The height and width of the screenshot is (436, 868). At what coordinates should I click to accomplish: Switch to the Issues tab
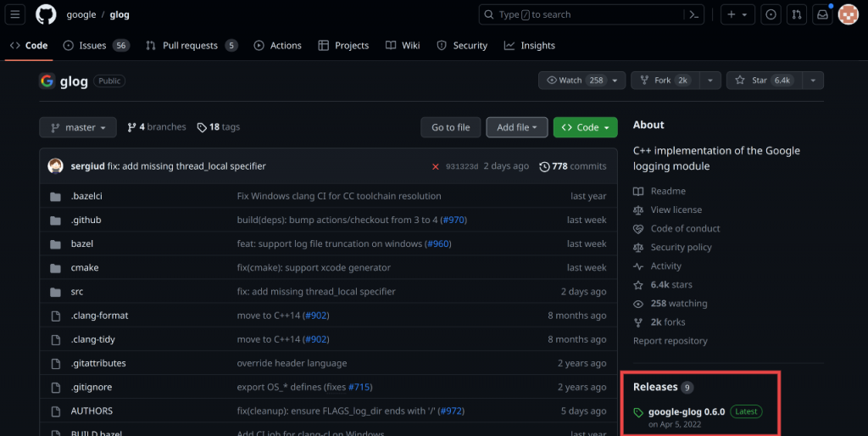(97, 46)
